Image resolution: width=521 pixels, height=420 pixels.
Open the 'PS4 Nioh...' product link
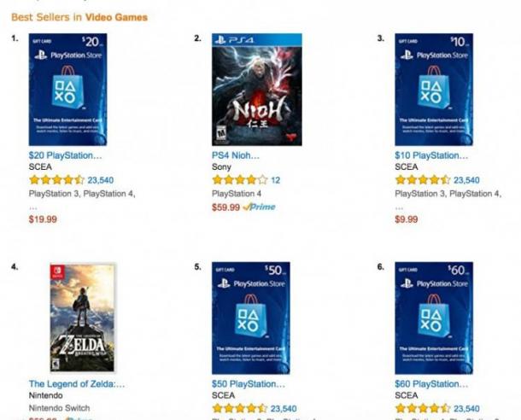[236, 155]
